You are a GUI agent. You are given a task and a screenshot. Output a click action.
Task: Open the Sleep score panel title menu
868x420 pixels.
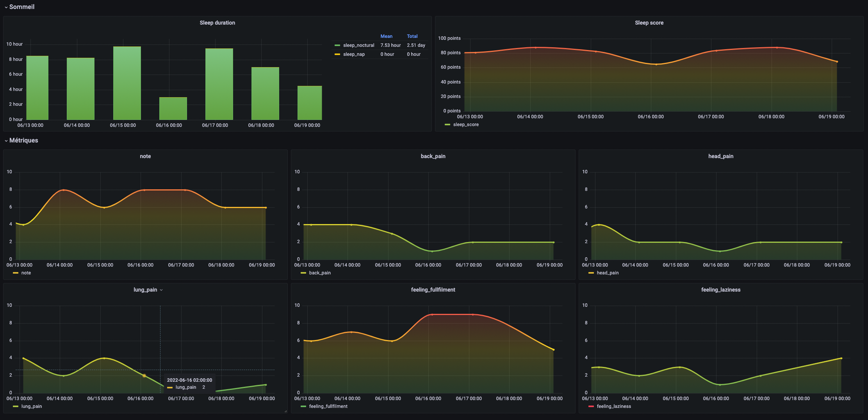pos(649,23)
